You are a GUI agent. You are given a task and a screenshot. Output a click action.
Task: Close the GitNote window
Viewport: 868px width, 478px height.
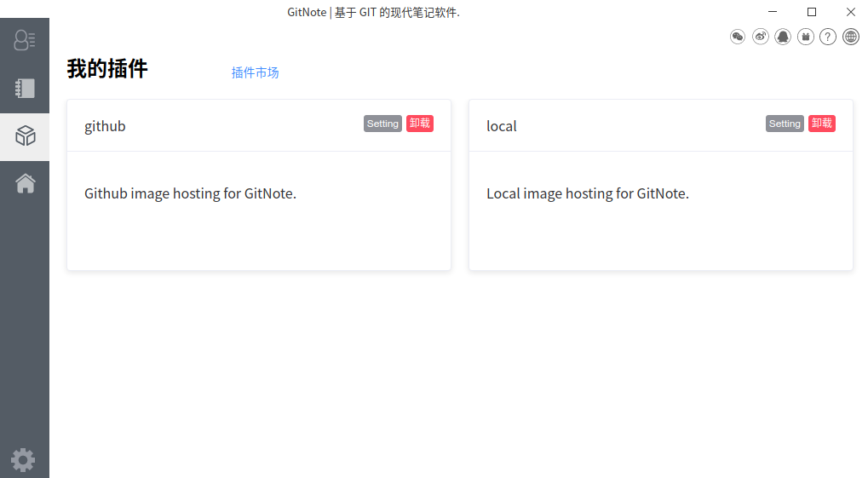(851, 12)
